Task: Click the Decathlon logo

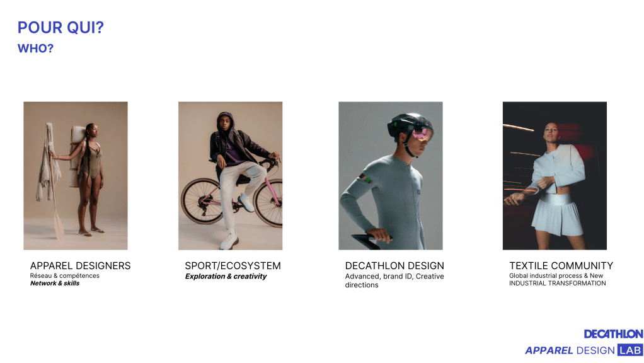Action: pos(613,334)
